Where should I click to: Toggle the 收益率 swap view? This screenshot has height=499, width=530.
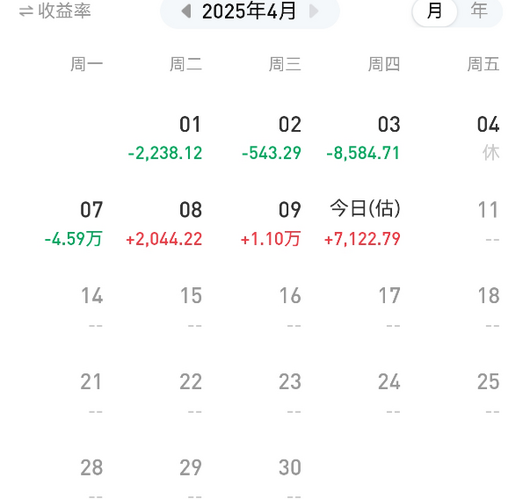55,11
